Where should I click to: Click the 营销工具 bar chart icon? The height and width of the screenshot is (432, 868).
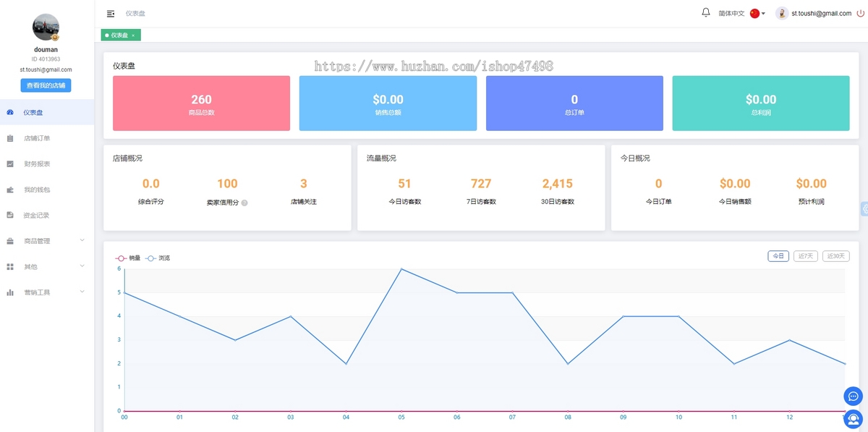coord(10,292)
